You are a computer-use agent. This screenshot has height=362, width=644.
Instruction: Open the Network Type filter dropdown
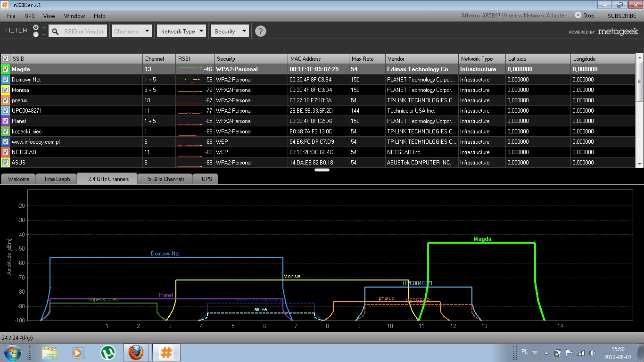point(182,31)
